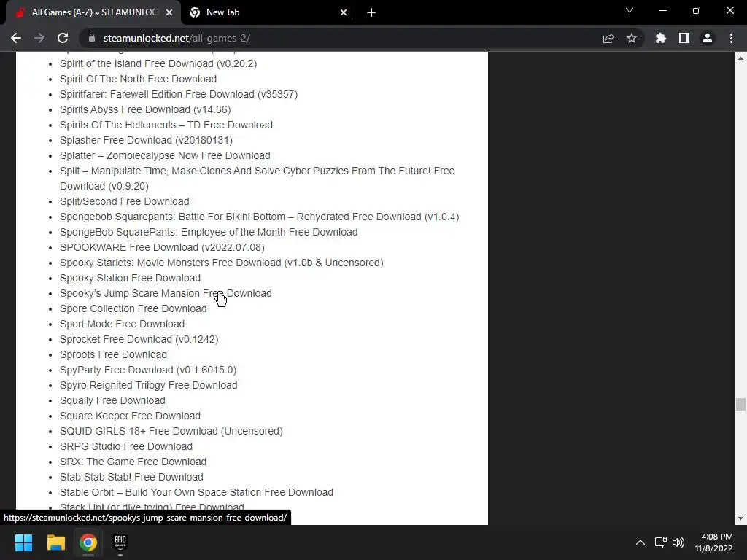This screenshot has width=747, height=560.
Task: Open Stab Stab Stab! Free Download link
Action: click(131, 477)
